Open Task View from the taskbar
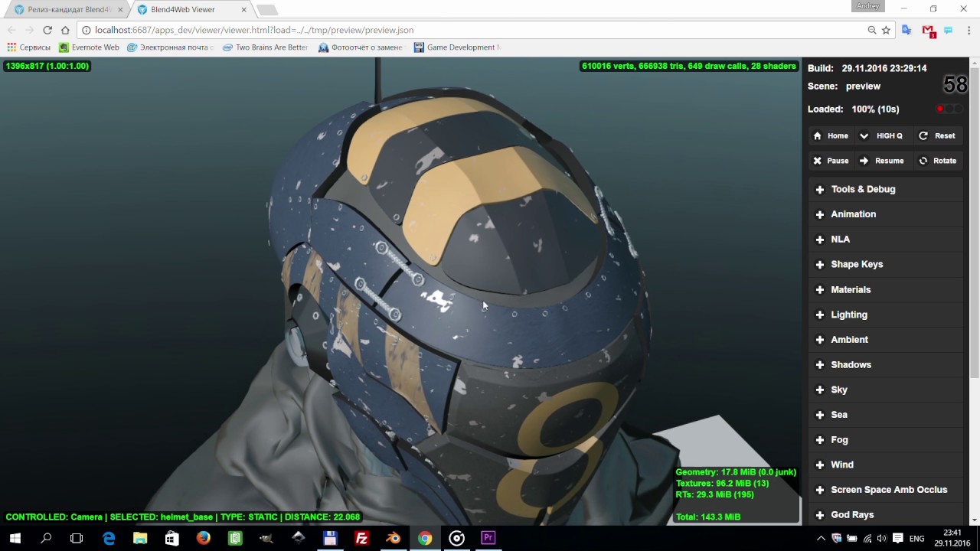 click(x=77, y=538)
